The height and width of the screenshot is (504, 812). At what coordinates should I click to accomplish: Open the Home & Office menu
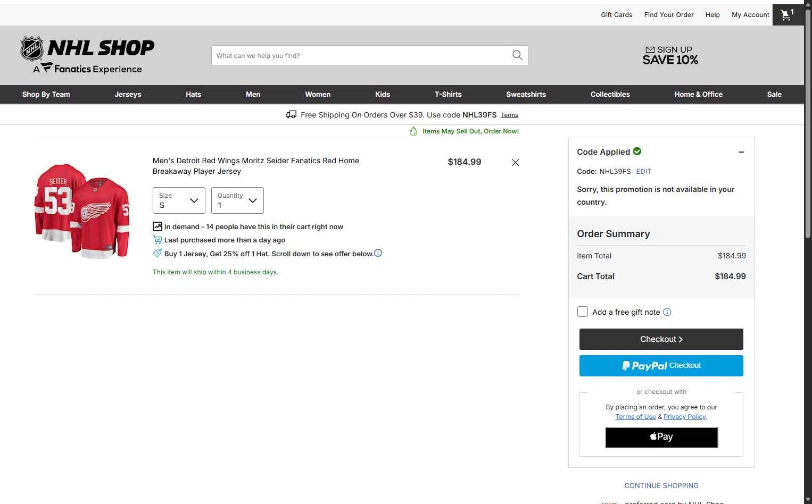(x=699, y=94)
